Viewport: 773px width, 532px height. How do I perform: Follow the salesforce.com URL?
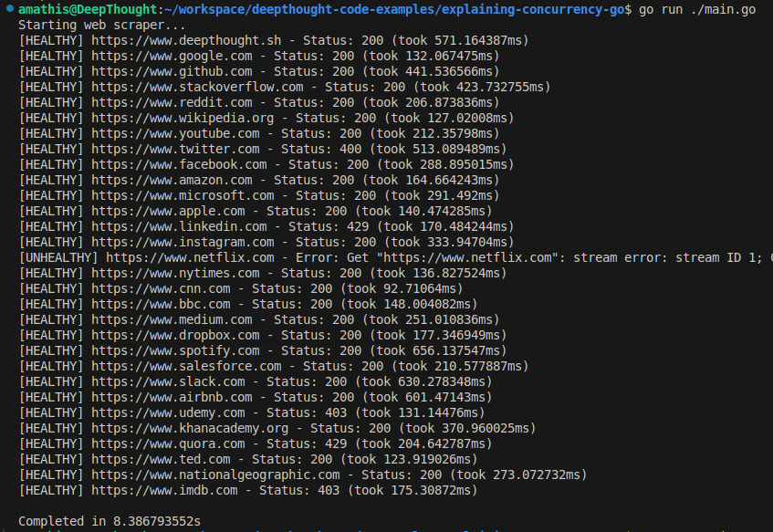coord(186,366)
